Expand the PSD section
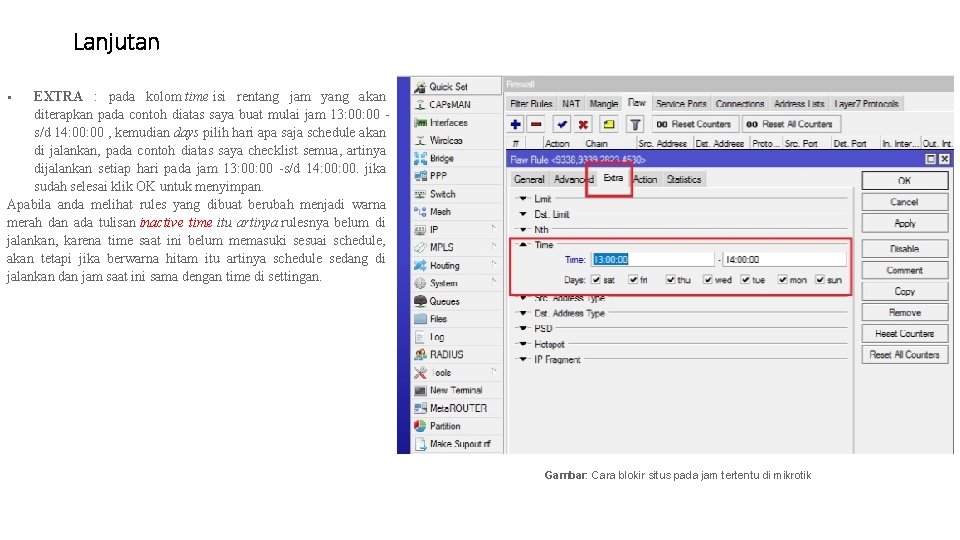The image size is (960, 540). point(523,328)
